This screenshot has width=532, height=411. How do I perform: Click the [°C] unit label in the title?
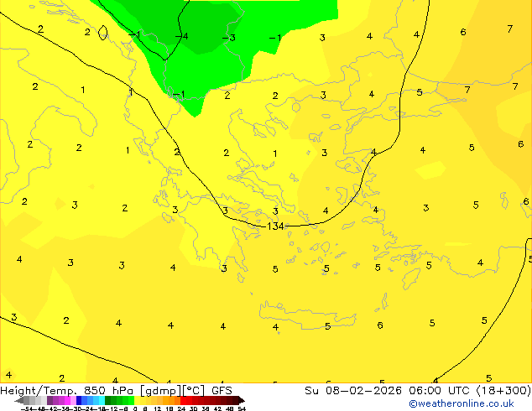[194, 391]
